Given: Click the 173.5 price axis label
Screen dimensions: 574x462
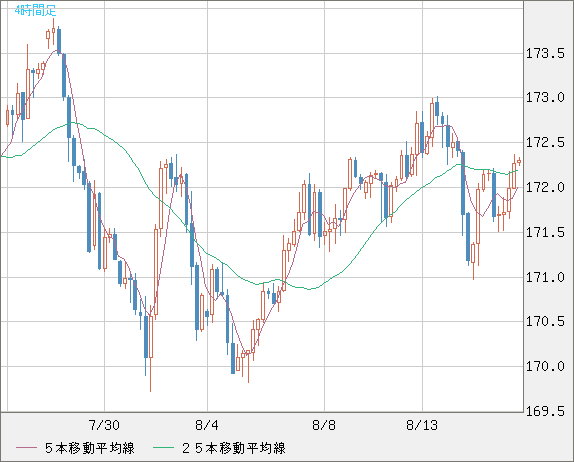Looking at the screenshot, I should (x=545, y=53).
